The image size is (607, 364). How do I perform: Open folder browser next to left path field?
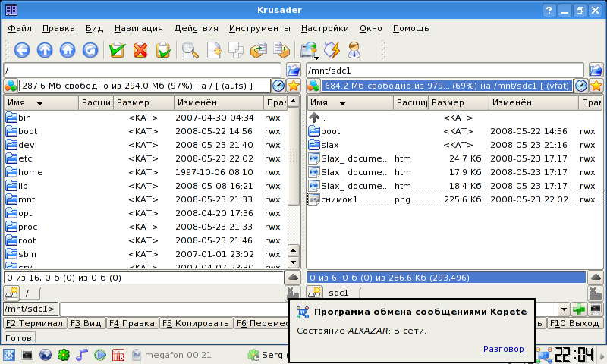[294, 71]
